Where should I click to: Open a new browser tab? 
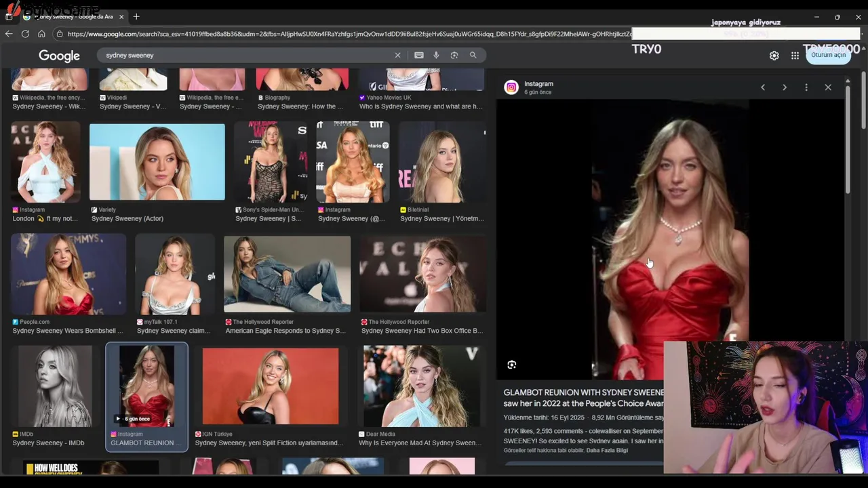point(136,16)
